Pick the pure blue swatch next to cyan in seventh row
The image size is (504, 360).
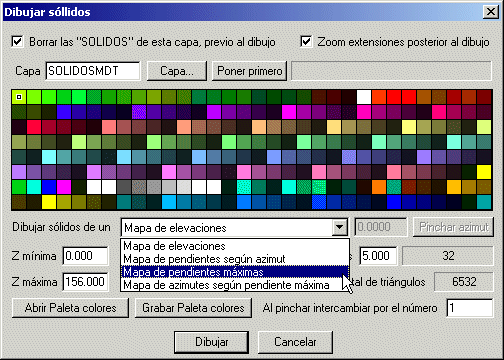click(x=49, y=187)
